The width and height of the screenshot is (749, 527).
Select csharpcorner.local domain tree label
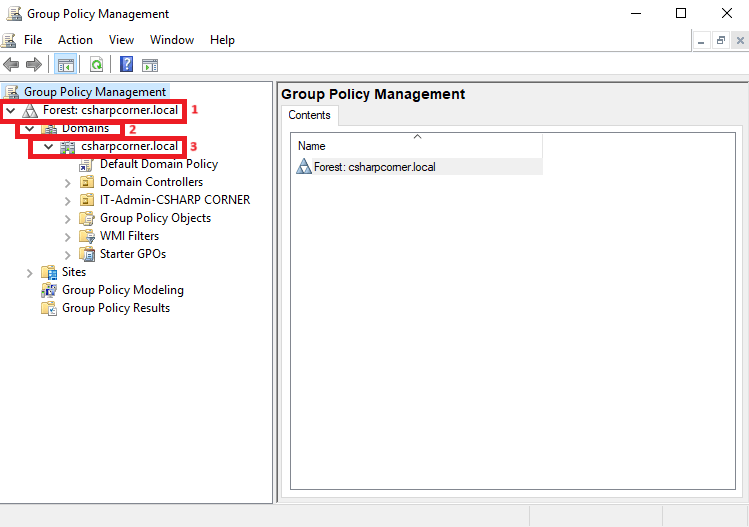point(129,146)
